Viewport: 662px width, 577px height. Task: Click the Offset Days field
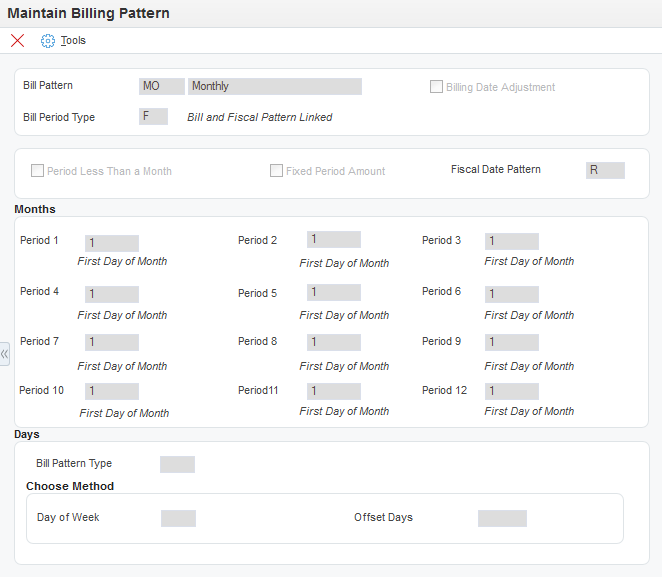click(x=502, y=518)
